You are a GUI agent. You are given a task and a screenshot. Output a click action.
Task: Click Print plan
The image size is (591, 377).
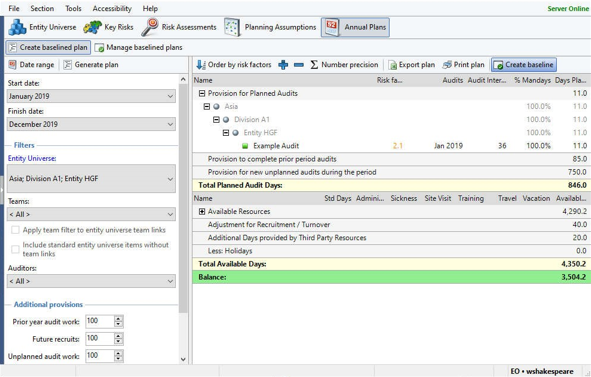click(464, 65)
